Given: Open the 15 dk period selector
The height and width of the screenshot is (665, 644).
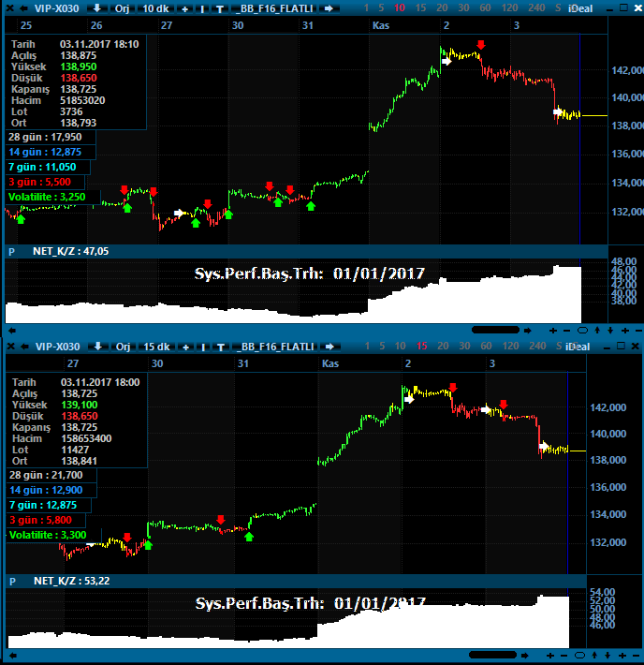Looking at the screenshot, I should coord(156,347).
